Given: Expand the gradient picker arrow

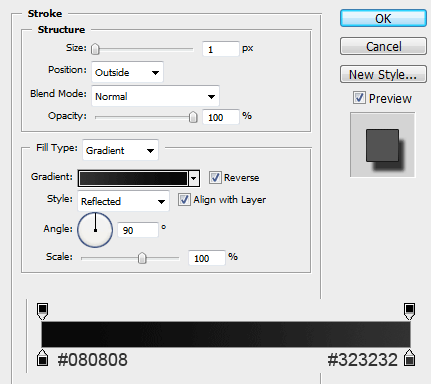Looking at the screenshot, I should click(x=194, y=178).
